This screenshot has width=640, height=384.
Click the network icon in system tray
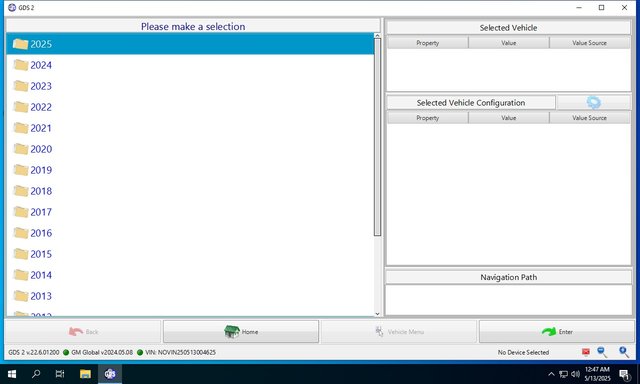563,374
